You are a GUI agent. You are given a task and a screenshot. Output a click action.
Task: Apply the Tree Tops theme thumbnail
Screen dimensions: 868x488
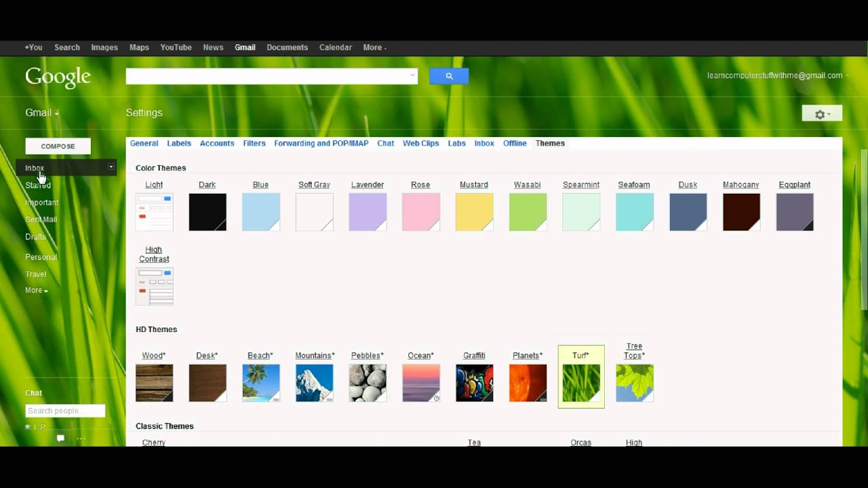coord(635,383)
